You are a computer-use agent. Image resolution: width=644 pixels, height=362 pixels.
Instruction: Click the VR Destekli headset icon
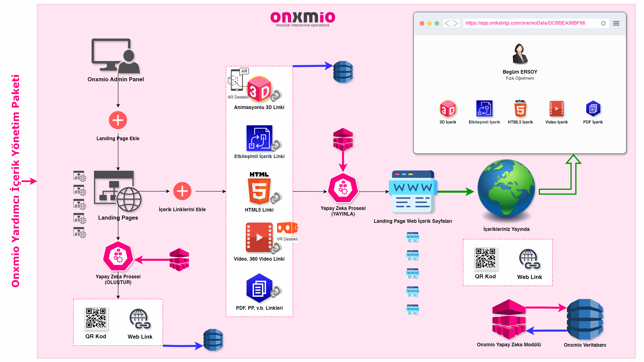click(x=287, y=228)
